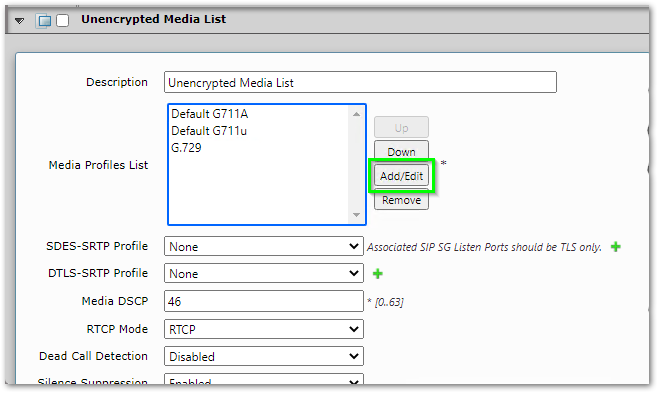
Task: Click the blue window icon beside the header checkbox
Action: point(44,21)
